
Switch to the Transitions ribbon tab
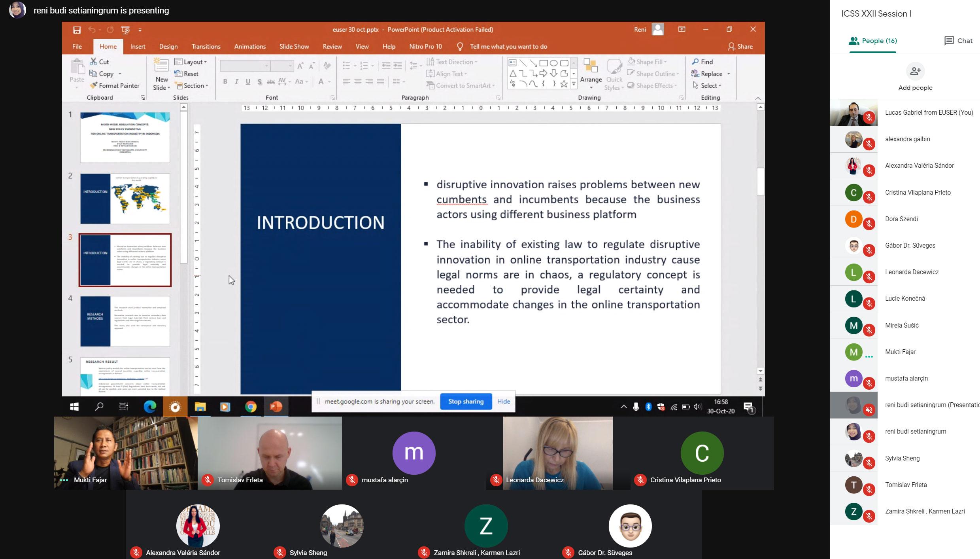pos(206,46)
